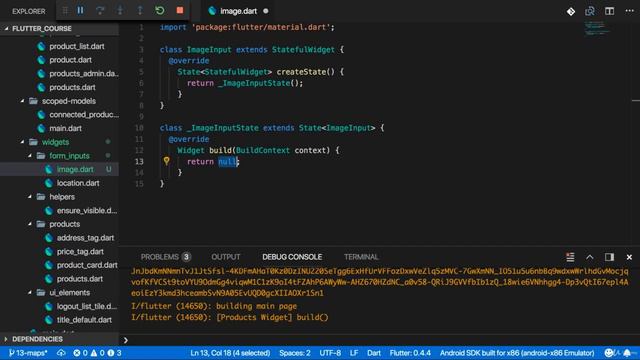
Task: Change indentation via Spaces: 2
Action: [x=295, y=353]
